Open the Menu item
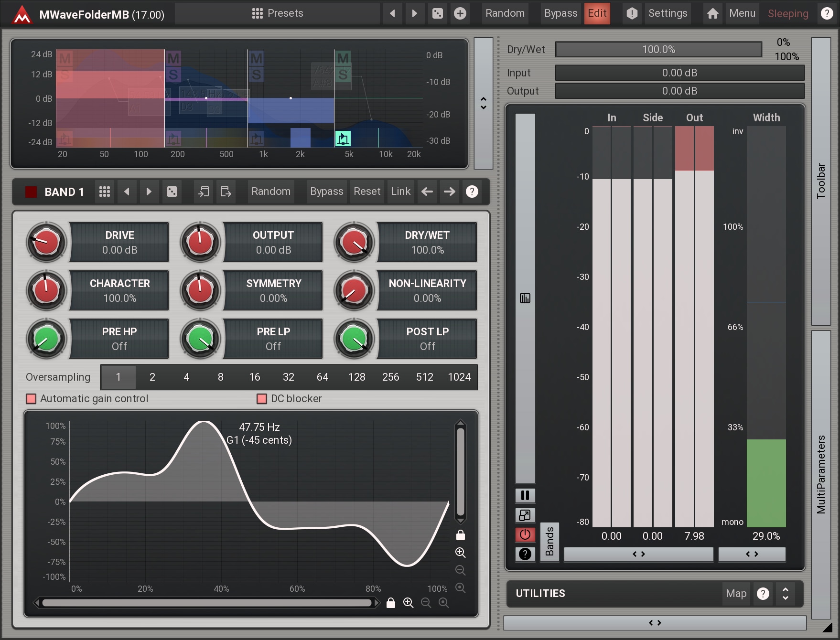 coord(742,13)
